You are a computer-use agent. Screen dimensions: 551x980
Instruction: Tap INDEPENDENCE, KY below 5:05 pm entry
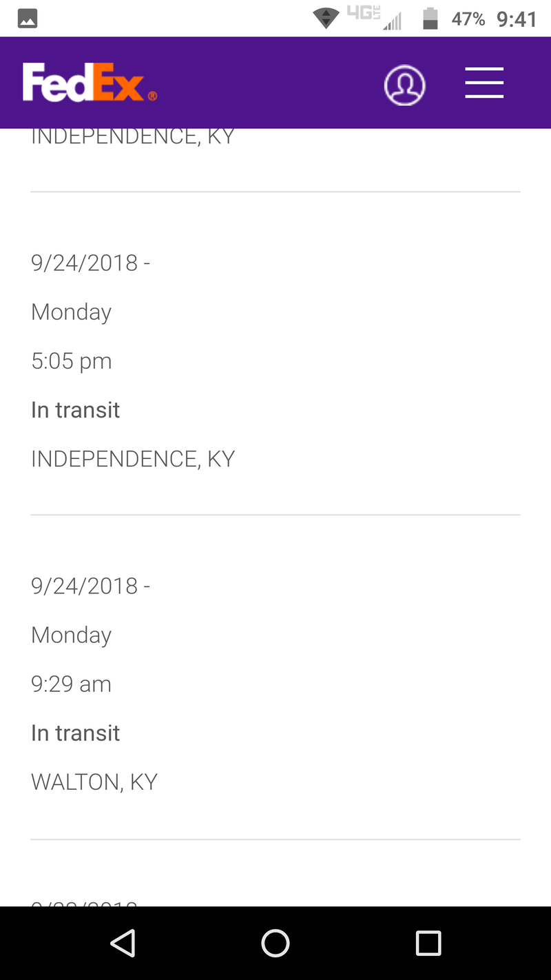click(133, 459)
